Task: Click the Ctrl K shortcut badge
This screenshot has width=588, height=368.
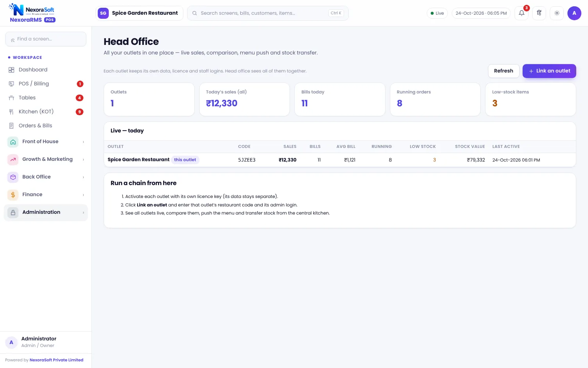Action: pos(336,13)
